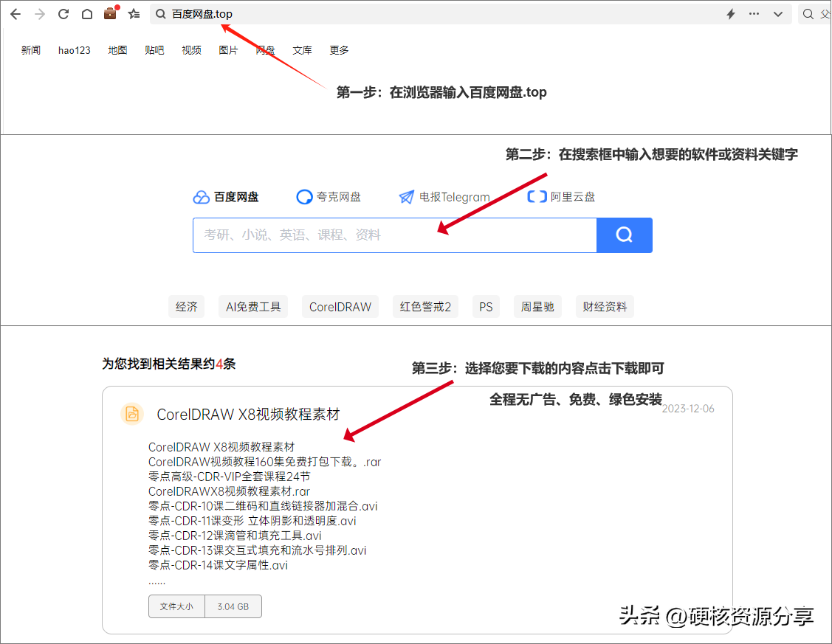Expand the address bar dropdown chevron

click(x=778, y=14)
